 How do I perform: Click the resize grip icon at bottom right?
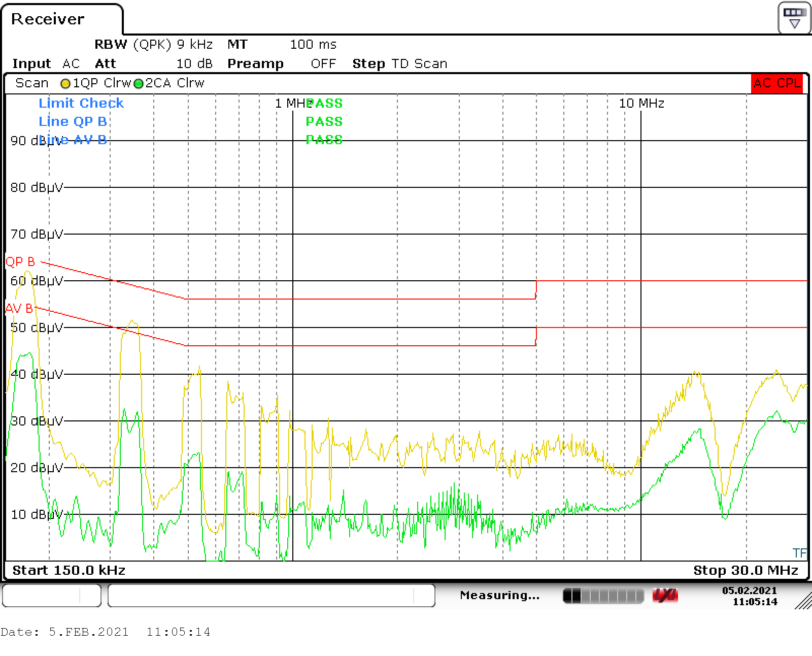[x=803, y=600]
